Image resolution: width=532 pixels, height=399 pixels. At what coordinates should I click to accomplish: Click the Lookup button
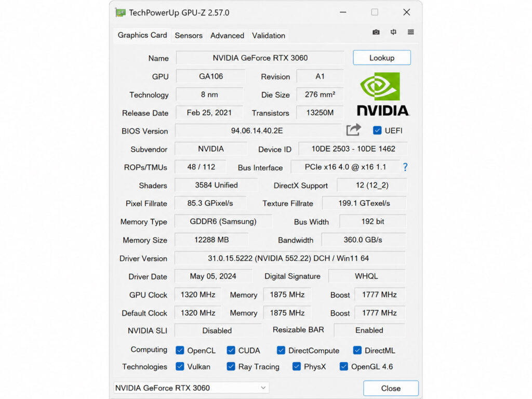[382, 58]
